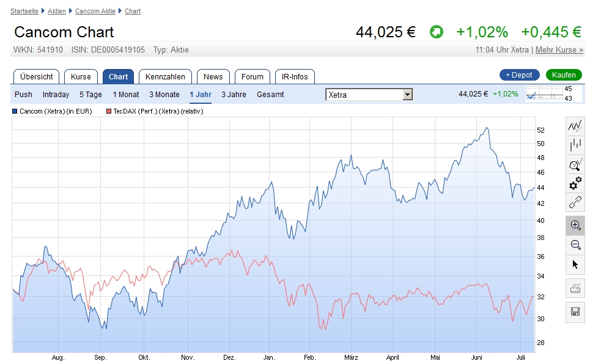Open chart settings gears icon
The image size is (590, 364).
click(x=575, y=183)
